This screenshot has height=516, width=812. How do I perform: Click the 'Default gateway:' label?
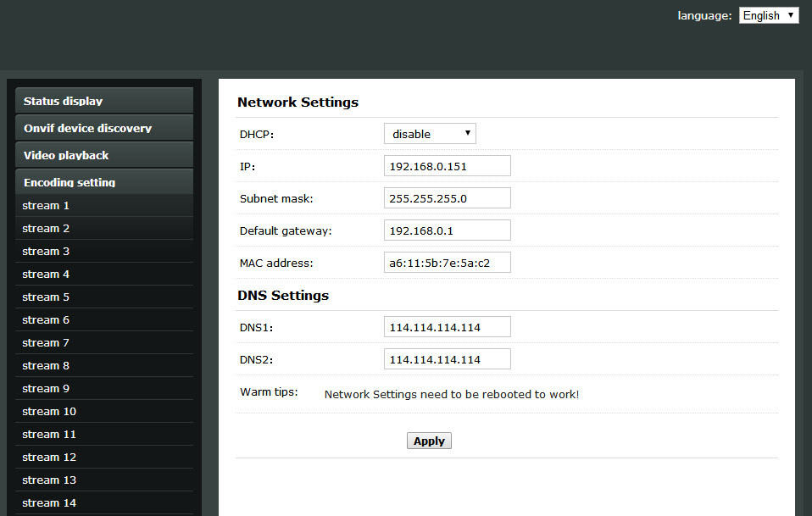pos(286,230)
